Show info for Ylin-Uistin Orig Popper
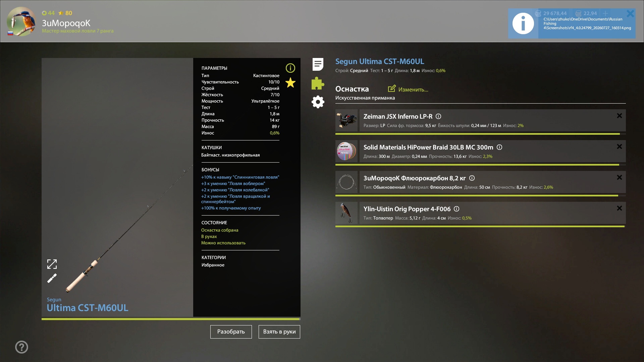The width and height of the screenshot is (644, 362). [457, 209]
